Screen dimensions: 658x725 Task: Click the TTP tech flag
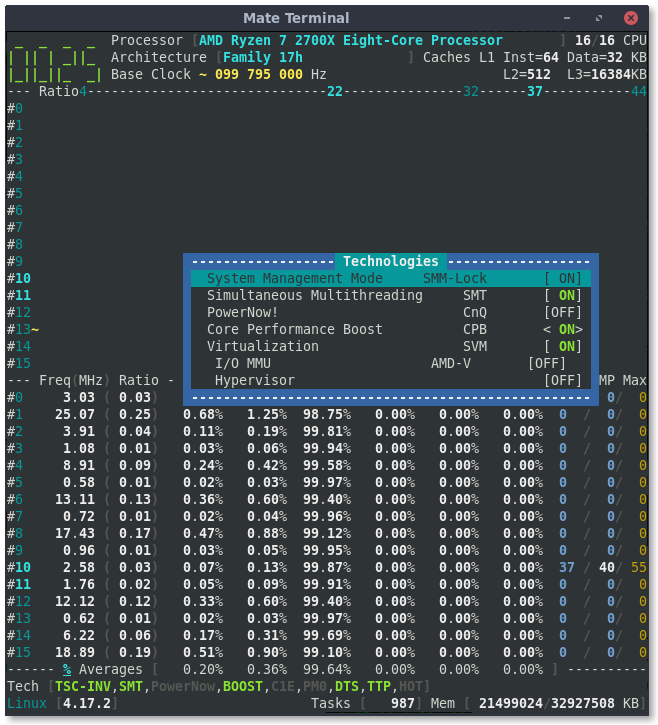[x=379, y=687]
